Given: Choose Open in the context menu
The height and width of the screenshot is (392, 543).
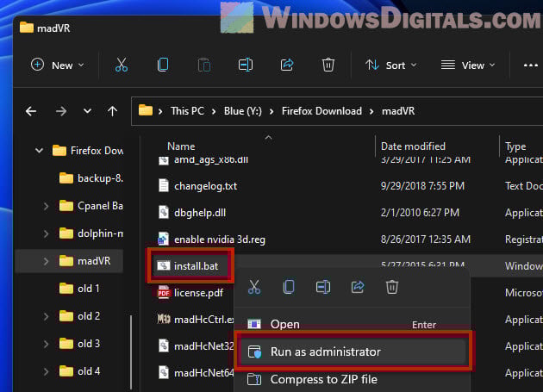Looking at the screenshot, I should 352,325.
